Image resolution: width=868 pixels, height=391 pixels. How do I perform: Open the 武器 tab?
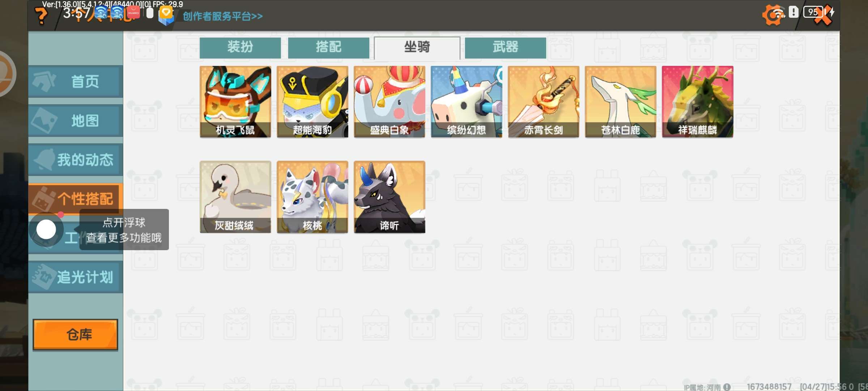click(x=505, y=47)
